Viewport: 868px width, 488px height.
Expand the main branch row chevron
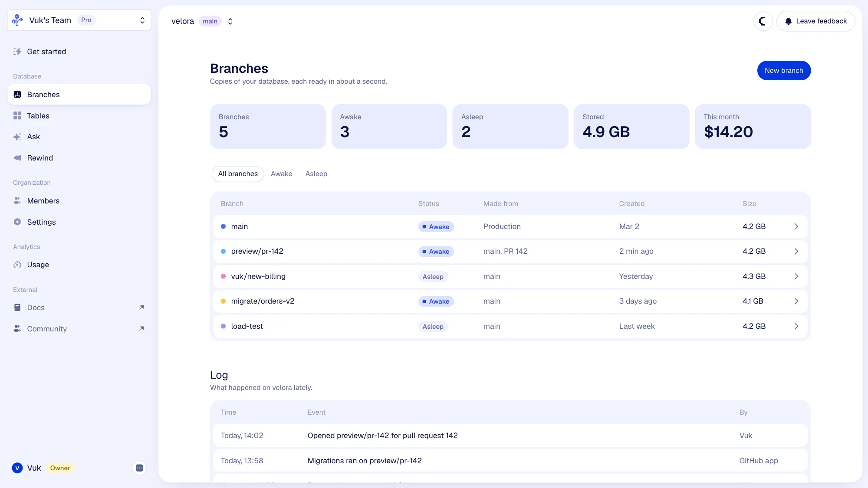click(x=796, y=226)
